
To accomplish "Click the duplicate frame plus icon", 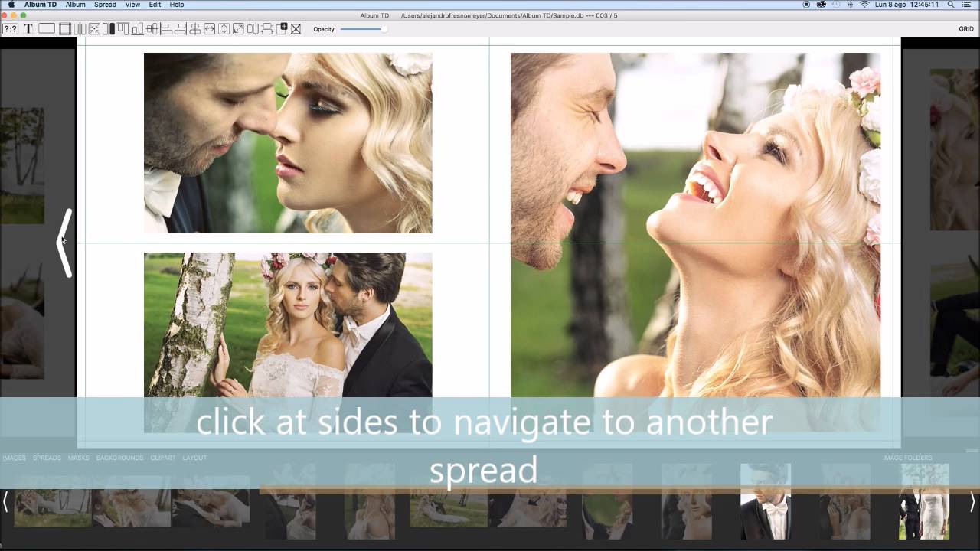I will 281,29.
